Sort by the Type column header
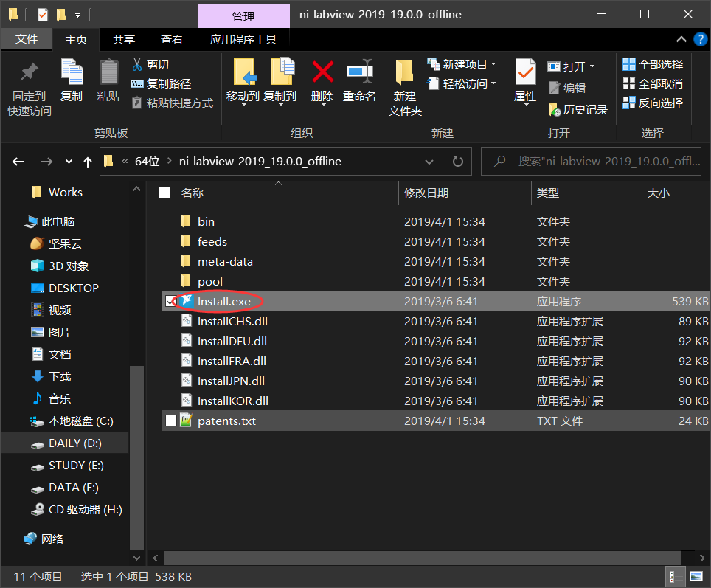The height and width of the screenshot is (588, 711). [548, 193]
